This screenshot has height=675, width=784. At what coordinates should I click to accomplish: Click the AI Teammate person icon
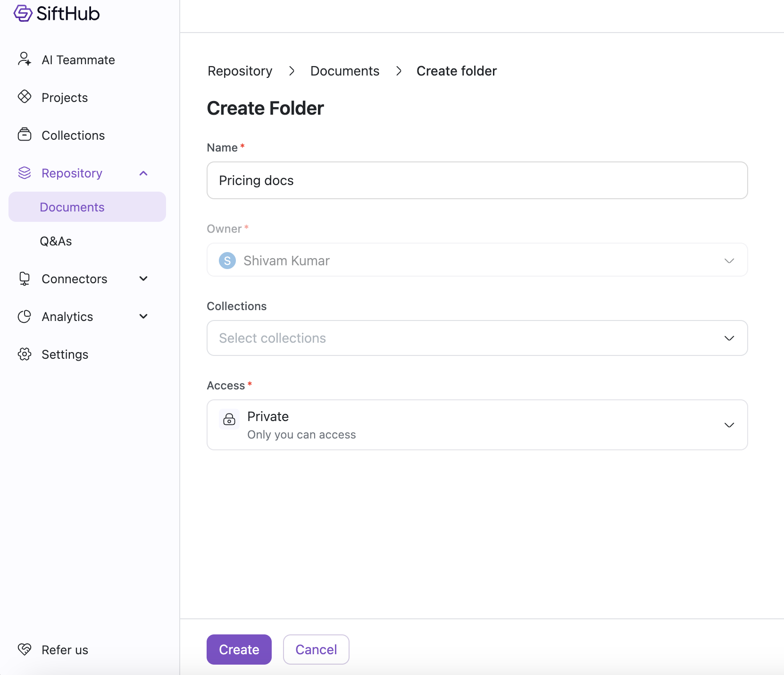click(25, 59)
